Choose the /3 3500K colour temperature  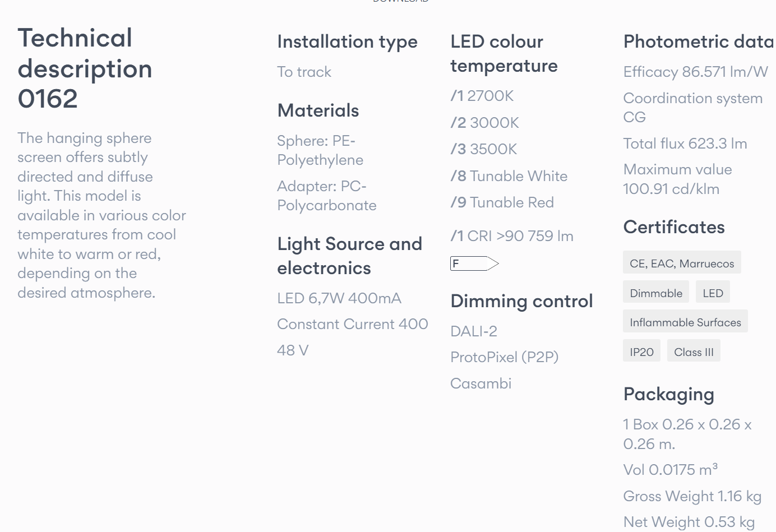point(484,149)
